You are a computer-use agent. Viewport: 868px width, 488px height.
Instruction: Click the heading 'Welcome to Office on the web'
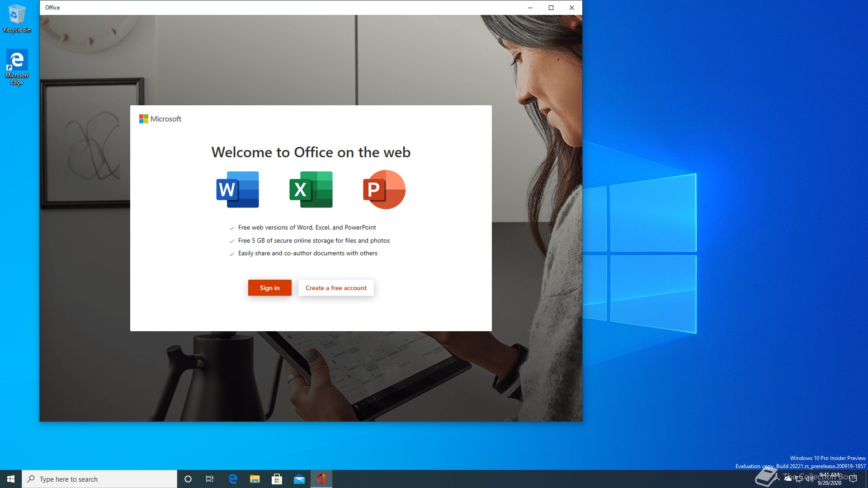pos(311,152)
